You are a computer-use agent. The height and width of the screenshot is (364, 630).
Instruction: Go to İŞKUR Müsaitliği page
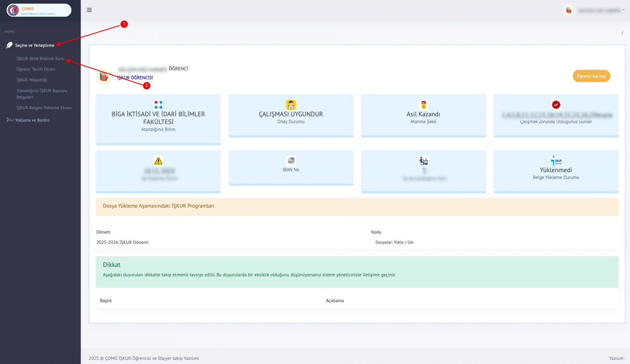coord(32,80)
